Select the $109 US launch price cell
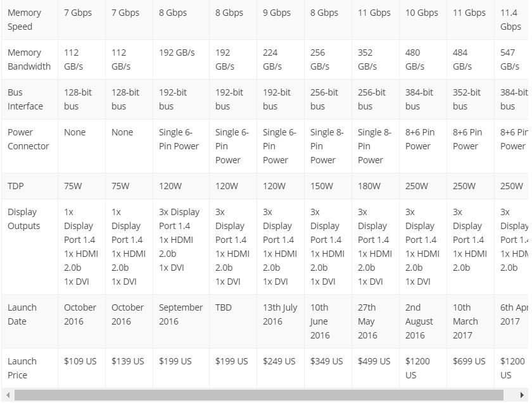 80,361
